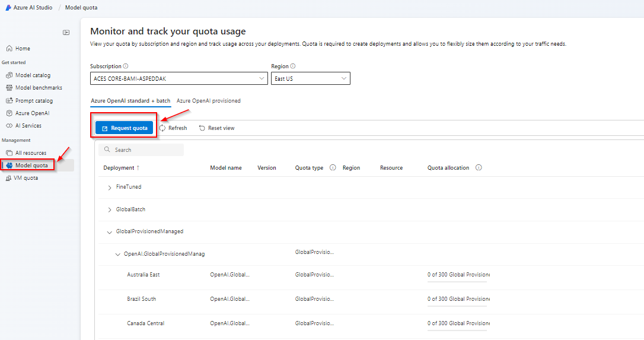The width and height of the screenshot is (644, 340).
Task: Open the Subscription dropdown
Action: pyautogui.click(x=178, y=78)
